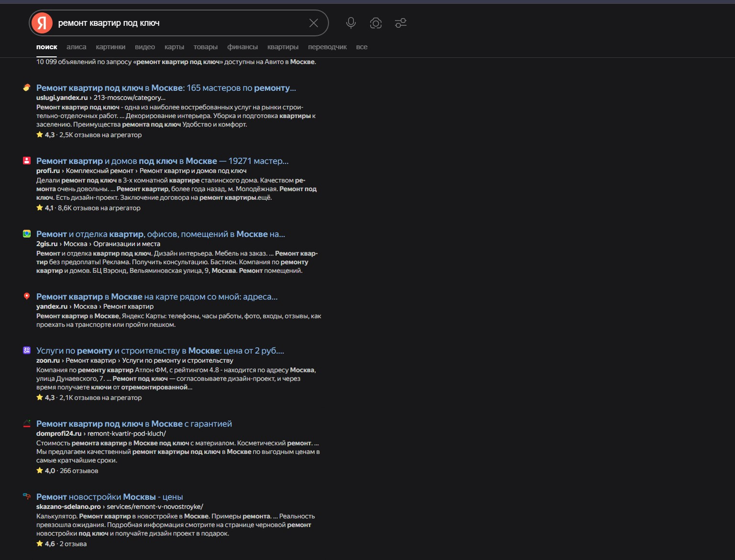
Task: Click the zoon.ru domain link
Action: coord(48,360)
